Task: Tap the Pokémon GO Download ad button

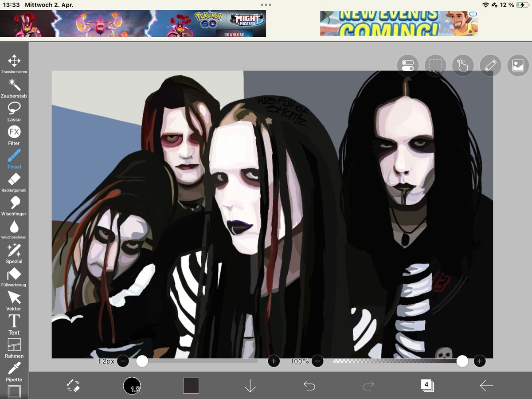Action: tap(234, 34)
